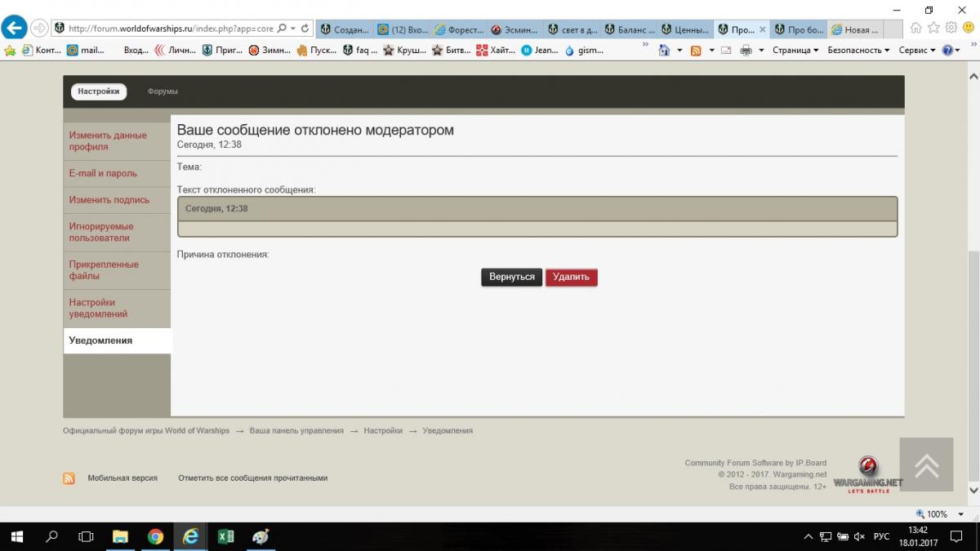Click the print icon in command bar

click(746, 51)
